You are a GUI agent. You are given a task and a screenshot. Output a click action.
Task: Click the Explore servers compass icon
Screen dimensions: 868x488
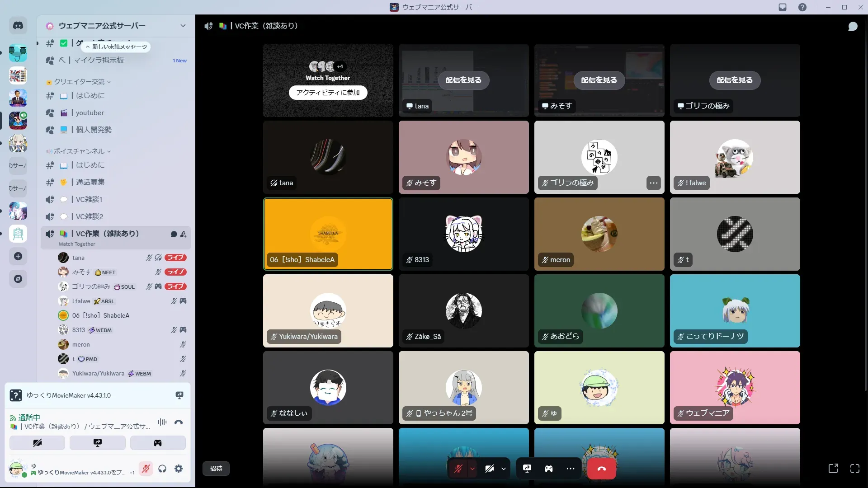tap(18, 279)
